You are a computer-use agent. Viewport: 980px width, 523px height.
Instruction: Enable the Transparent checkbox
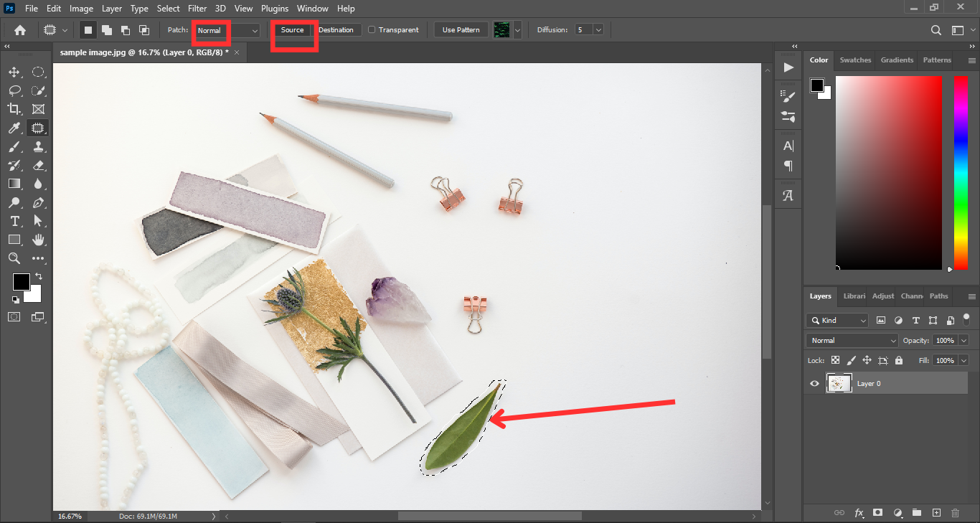tap(372, 30)
